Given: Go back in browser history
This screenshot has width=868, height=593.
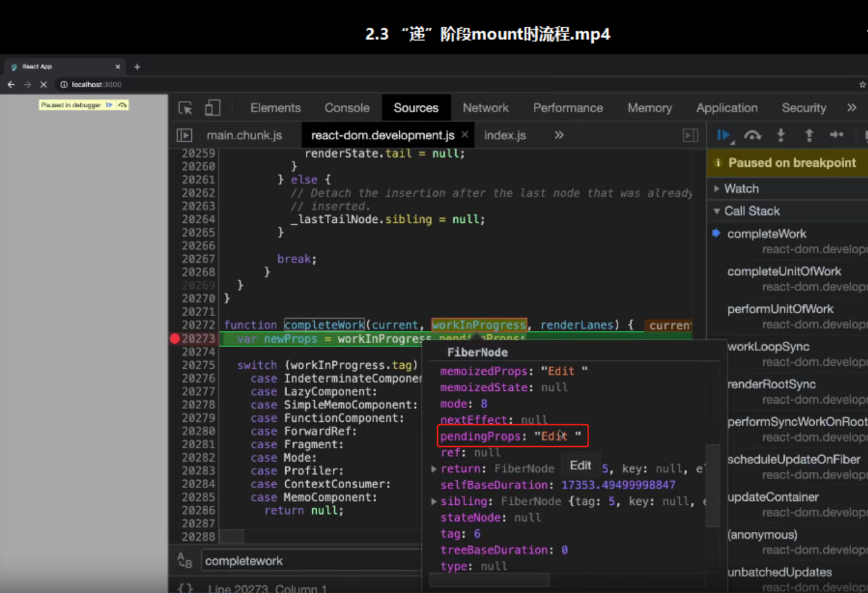Looking at the screenshot, I should [x=11, y=84].
